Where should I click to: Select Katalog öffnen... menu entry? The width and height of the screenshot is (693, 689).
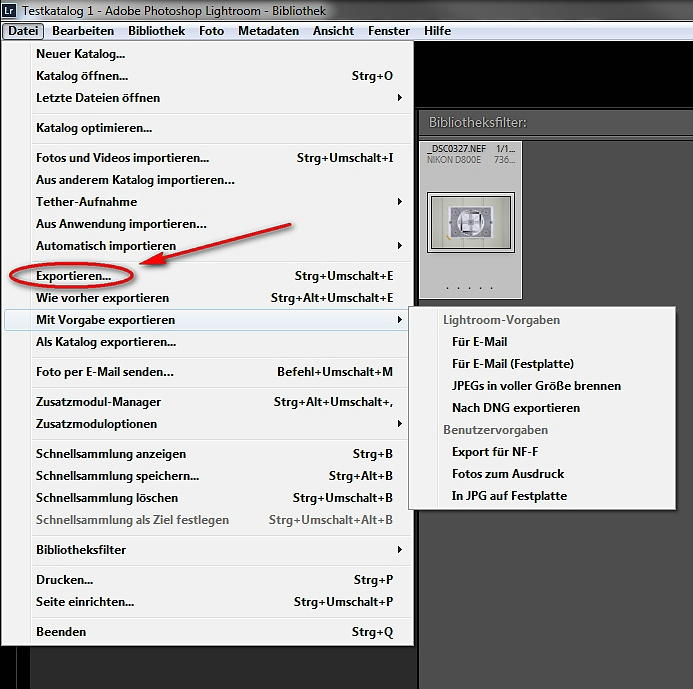point(207,76)
